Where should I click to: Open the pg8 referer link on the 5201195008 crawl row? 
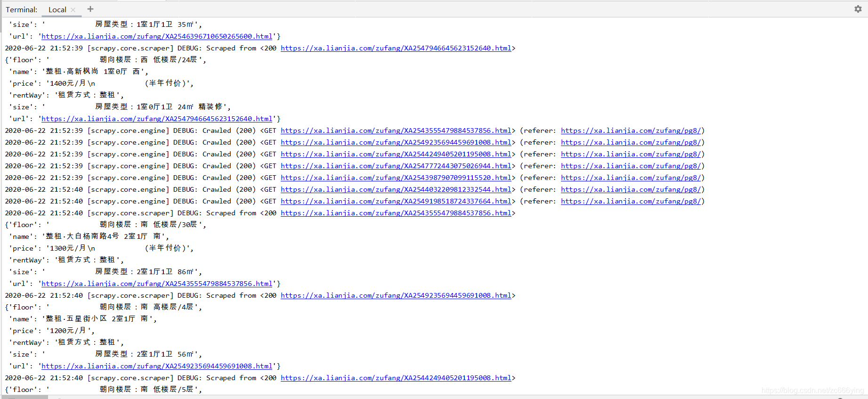(631, 154)
